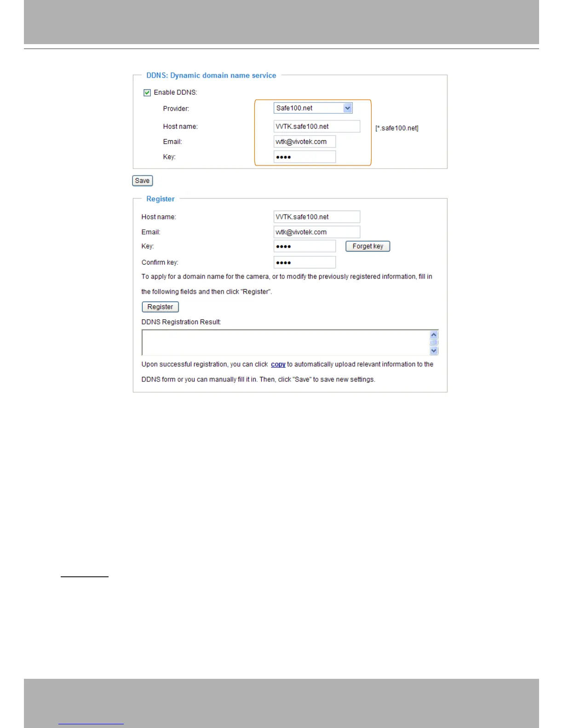Click the 'Provider:' label
The height and width of the screenshot is (728, 563).
coord(176,109)
